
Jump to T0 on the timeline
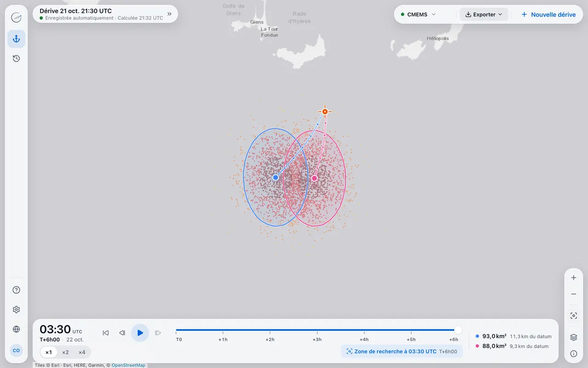[179, 339]
